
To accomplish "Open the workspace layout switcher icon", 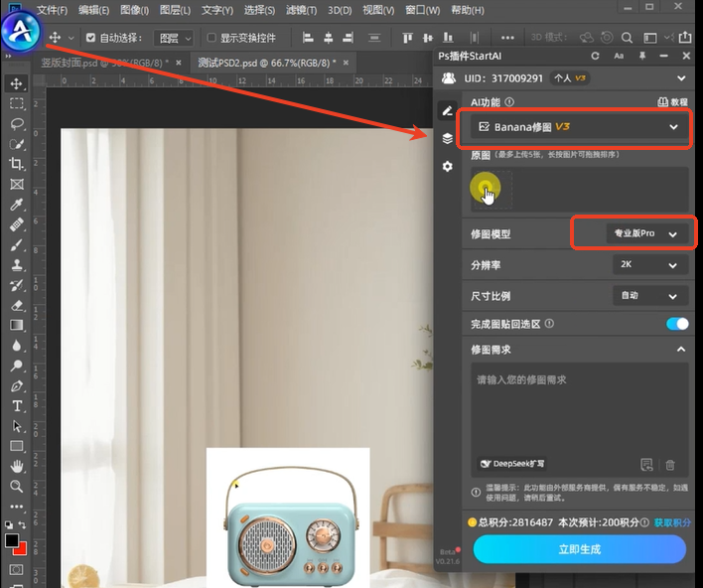I will [650, 38].
